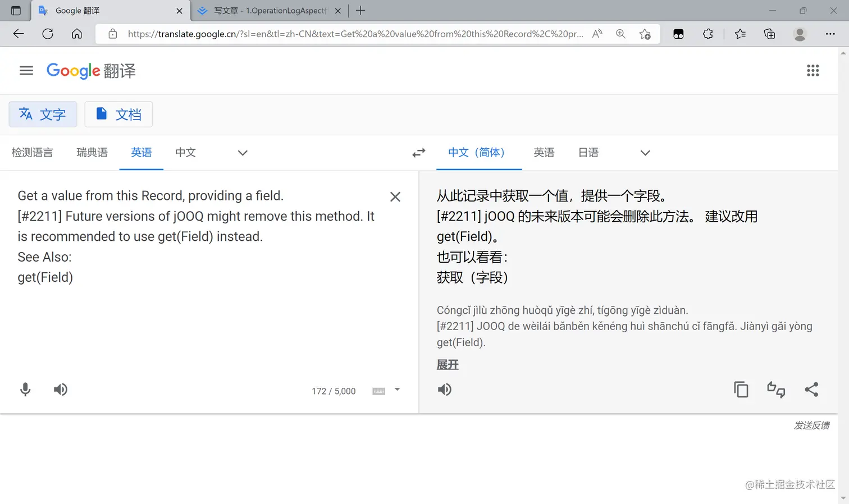Click the Google 翻译 logo
Screen dimensions: 849x504
click(x=91, y=71)
